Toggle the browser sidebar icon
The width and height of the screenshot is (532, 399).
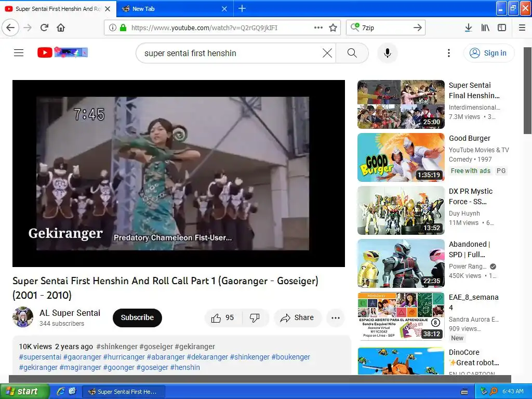[x=502, y=28]
